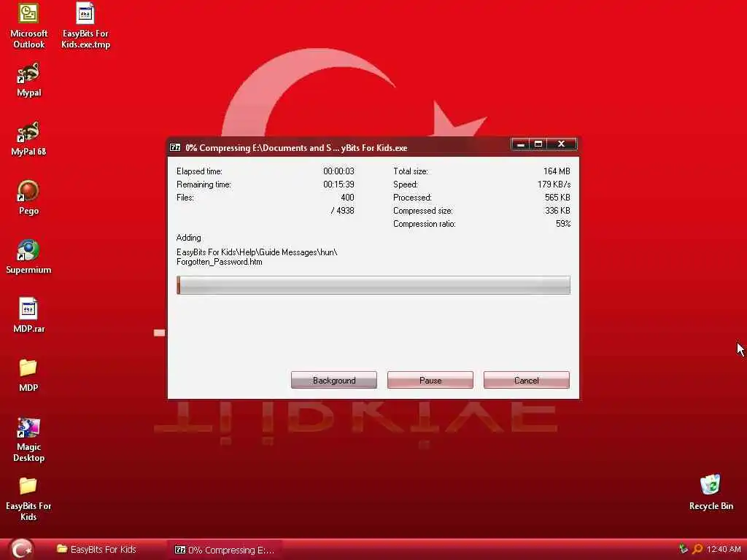Click the Compression ratio value 59%

(563, 223)
